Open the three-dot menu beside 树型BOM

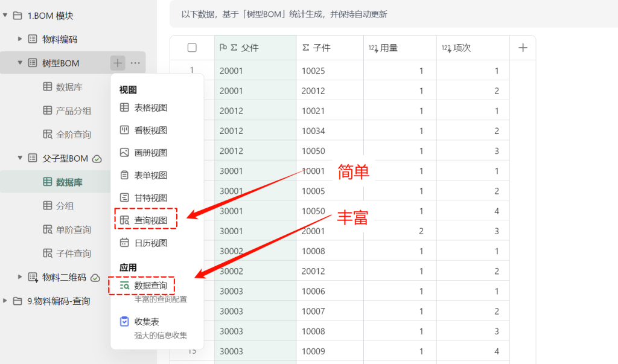(x=135, y=63)
